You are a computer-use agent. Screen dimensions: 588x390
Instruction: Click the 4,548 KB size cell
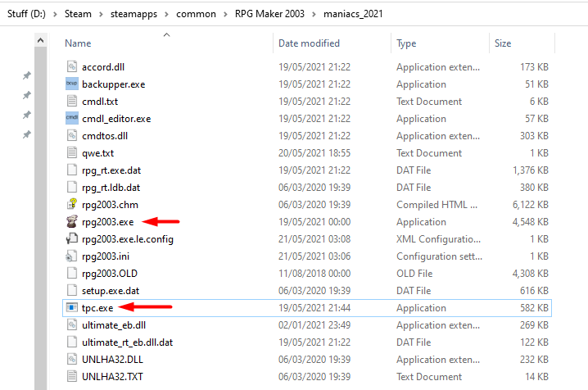tap(531, 221)
